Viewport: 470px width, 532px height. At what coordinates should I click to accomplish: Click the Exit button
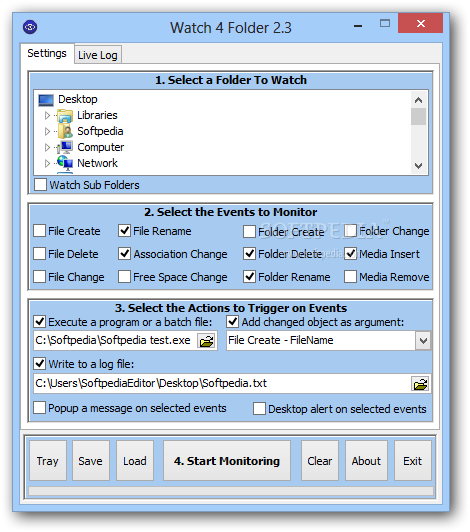point(413,461)
